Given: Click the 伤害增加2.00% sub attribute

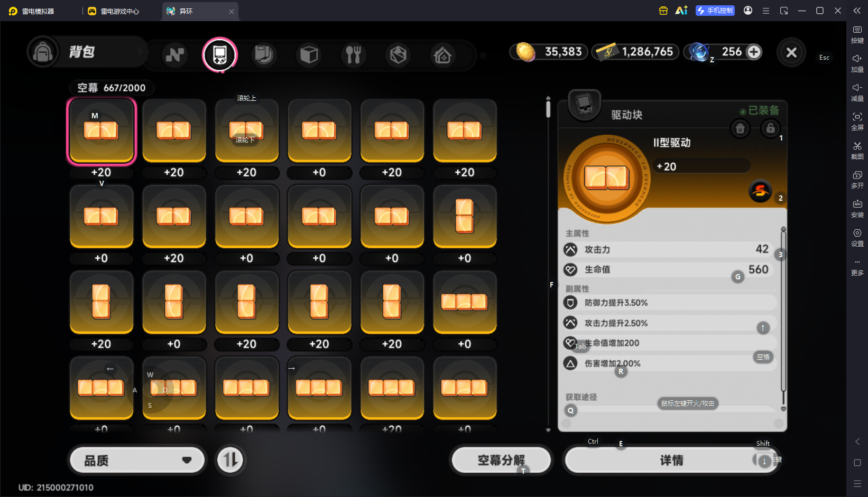Looking at the screenshot, I should tap(670, 363).
